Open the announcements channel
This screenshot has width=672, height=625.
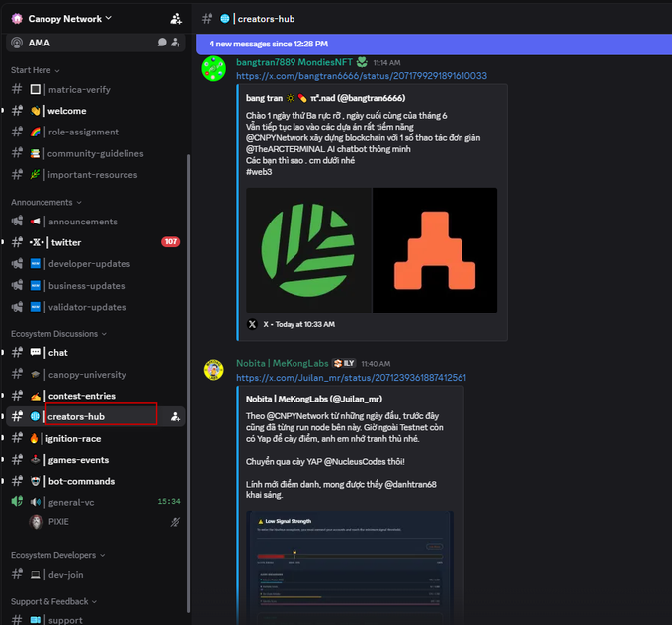(95, 222)
